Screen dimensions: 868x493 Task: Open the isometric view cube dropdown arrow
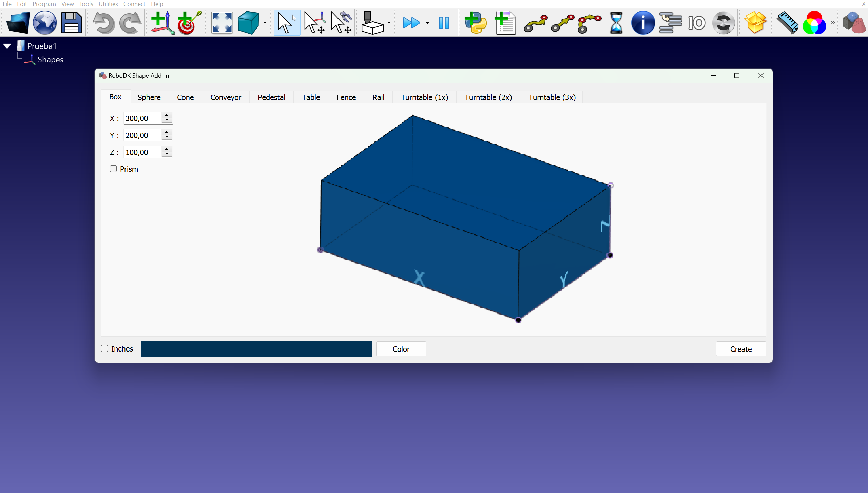click(x=265, y=23)
